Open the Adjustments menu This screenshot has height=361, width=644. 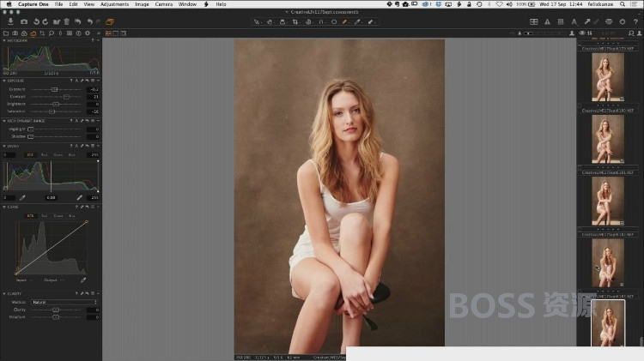point(114,4)
